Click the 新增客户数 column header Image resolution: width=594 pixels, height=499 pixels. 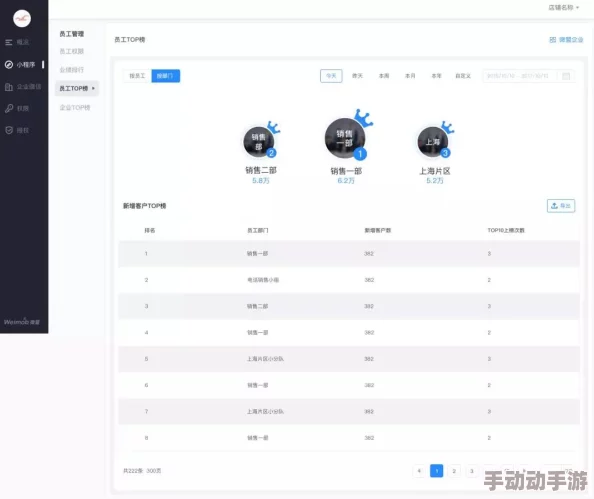(x=378, y=230)
